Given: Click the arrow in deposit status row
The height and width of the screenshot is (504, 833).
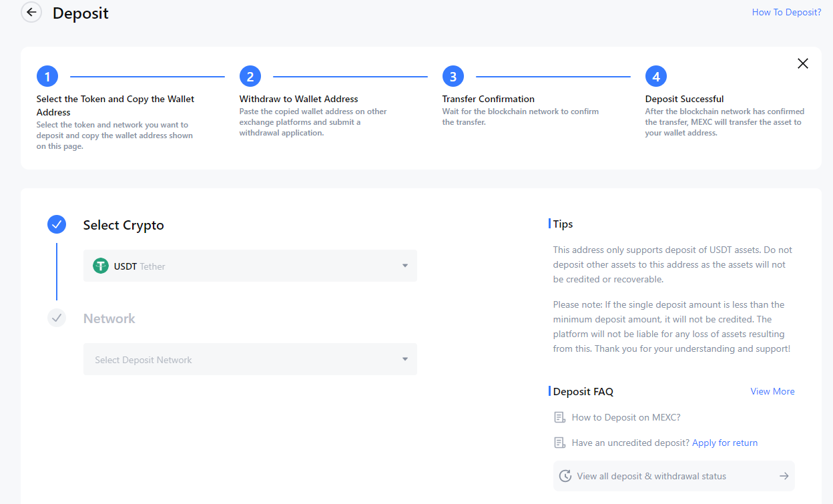Looking at the screenshot, I should tap(784, 476).
